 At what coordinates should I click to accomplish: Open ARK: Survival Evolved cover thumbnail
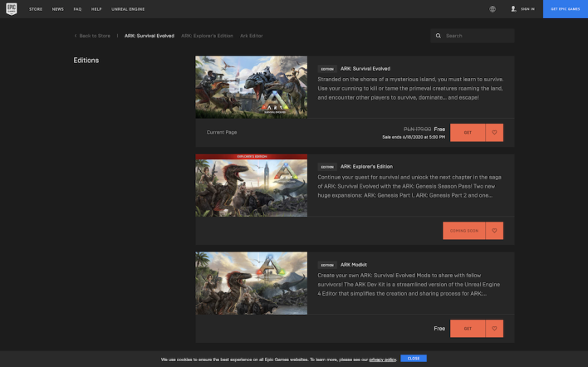coord(252,87)
